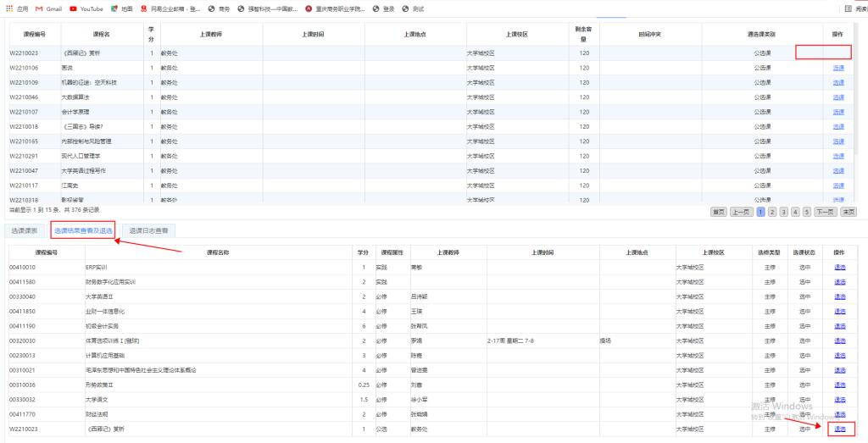
Task: Click 退选 link for 《西厢记》赏析 course
Action: tap(839, 429)
